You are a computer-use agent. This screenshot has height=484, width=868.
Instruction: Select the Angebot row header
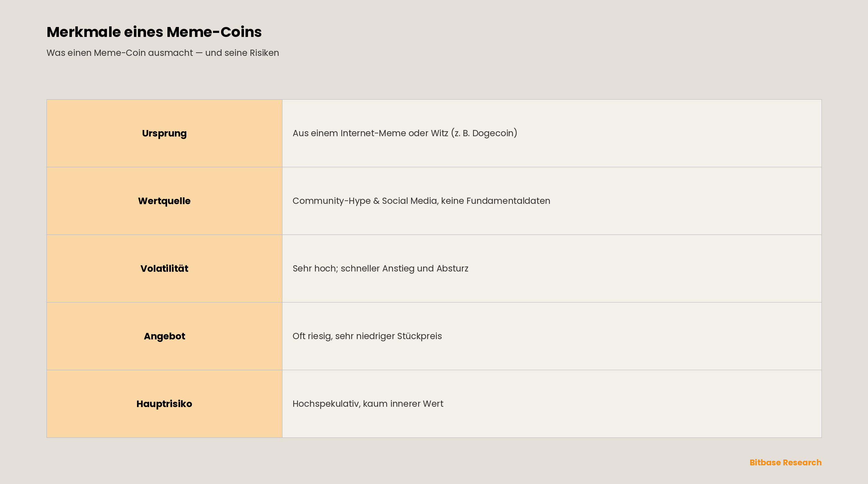coord(164,336)
